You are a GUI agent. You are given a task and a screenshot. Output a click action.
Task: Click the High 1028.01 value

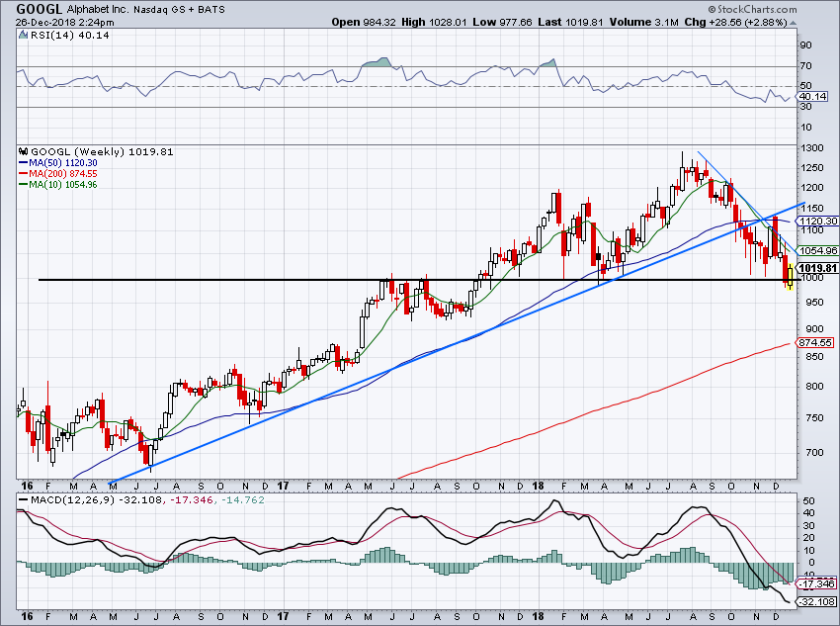(x=434, y=23)
